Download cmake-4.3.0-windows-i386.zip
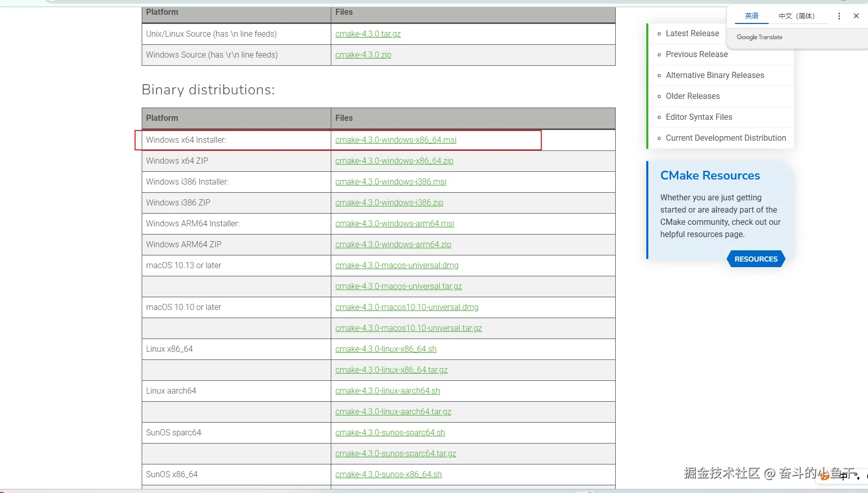The height and width of the screenshot is (493, 868). (389, 203)
